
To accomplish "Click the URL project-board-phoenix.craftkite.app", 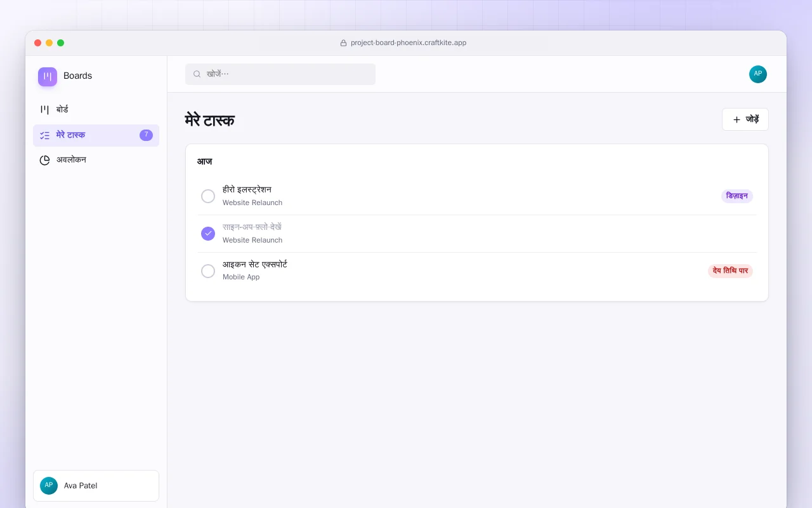I will [409, 43].
